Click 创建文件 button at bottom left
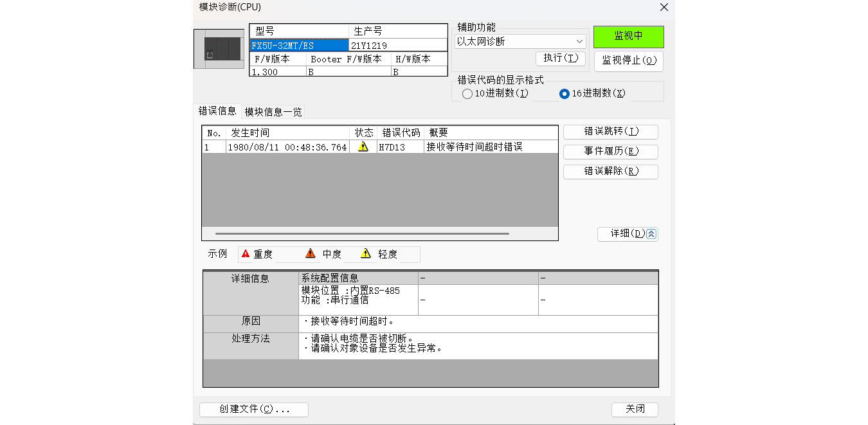The height and width of the screenshot is (425, 868). pyautogui.click(x=254, y=410)
